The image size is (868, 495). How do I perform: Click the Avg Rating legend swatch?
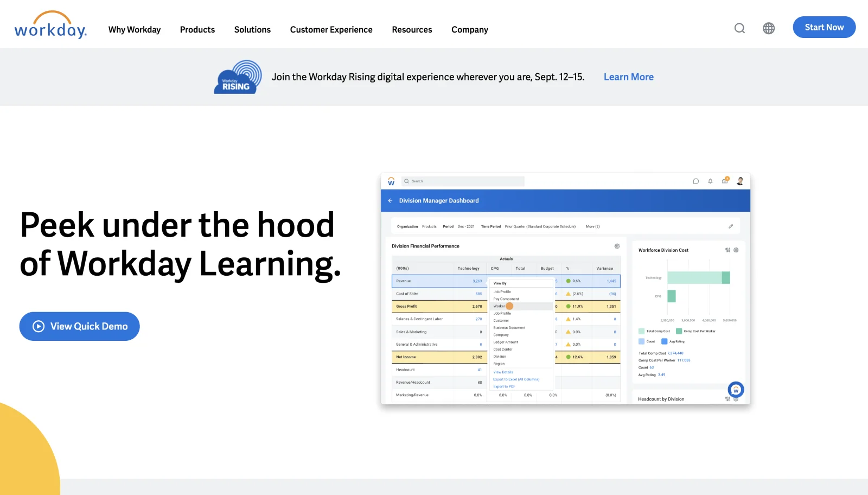pos(664,341)
